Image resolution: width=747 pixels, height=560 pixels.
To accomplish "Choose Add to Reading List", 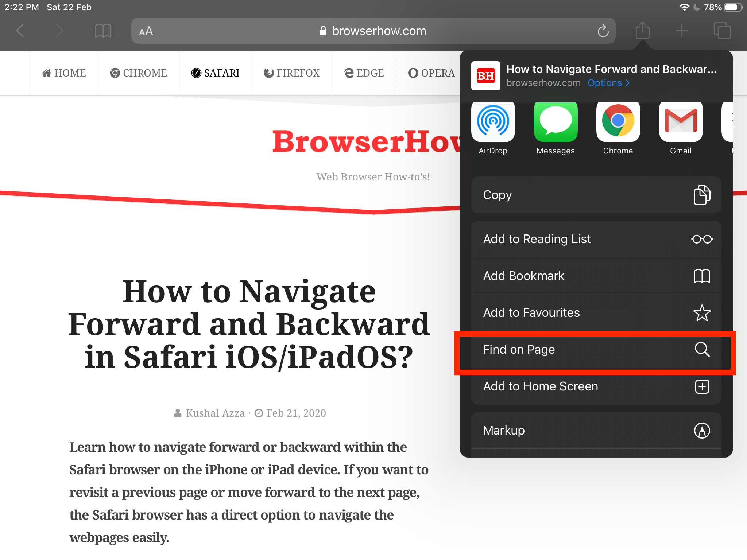I will (x=596, y=239).
